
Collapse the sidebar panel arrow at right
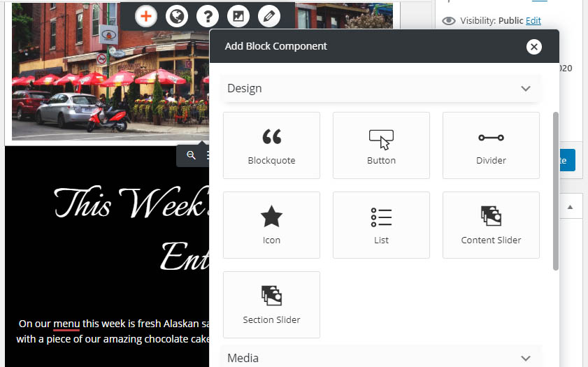[x=570, y=207]
